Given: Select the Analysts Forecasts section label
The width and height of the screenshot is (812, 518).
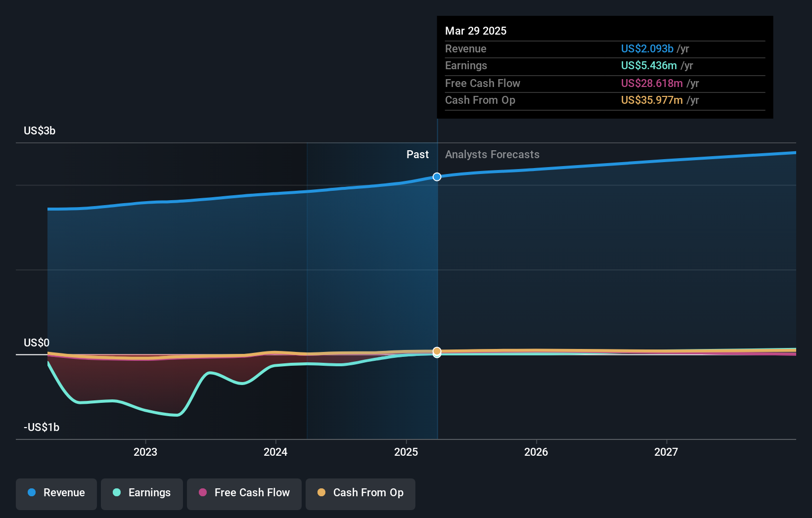Looking at the screenshot, I should pyautogui.click(x=492, y=154).
